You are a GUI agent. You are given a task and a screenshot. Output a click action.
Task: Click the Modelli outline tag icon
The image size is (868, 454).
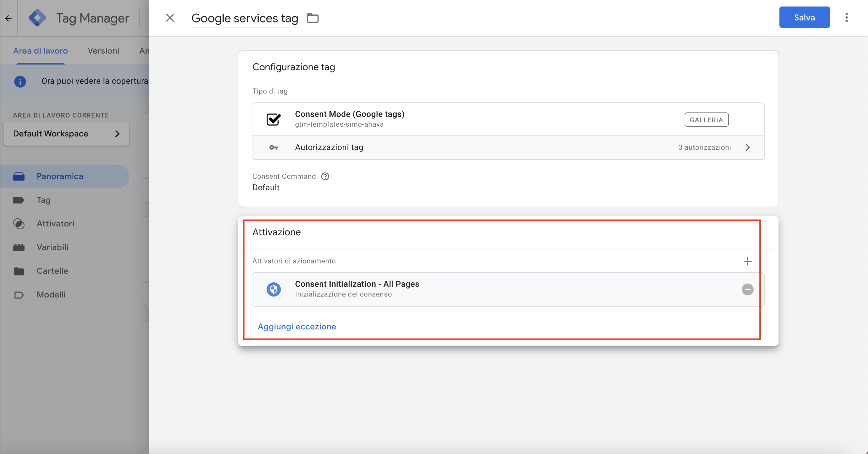click(19, 295)
